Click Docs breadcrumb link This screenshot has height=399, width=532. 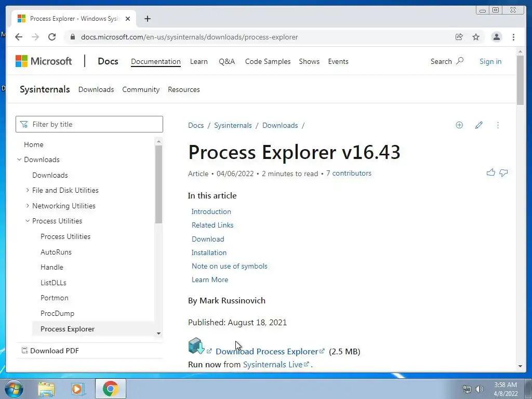point(196,125)
